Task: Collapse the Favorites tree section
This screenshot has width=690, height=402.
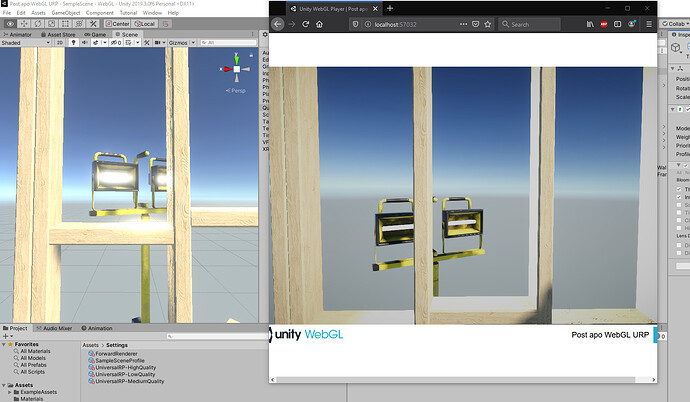Action: click(4, 344)
